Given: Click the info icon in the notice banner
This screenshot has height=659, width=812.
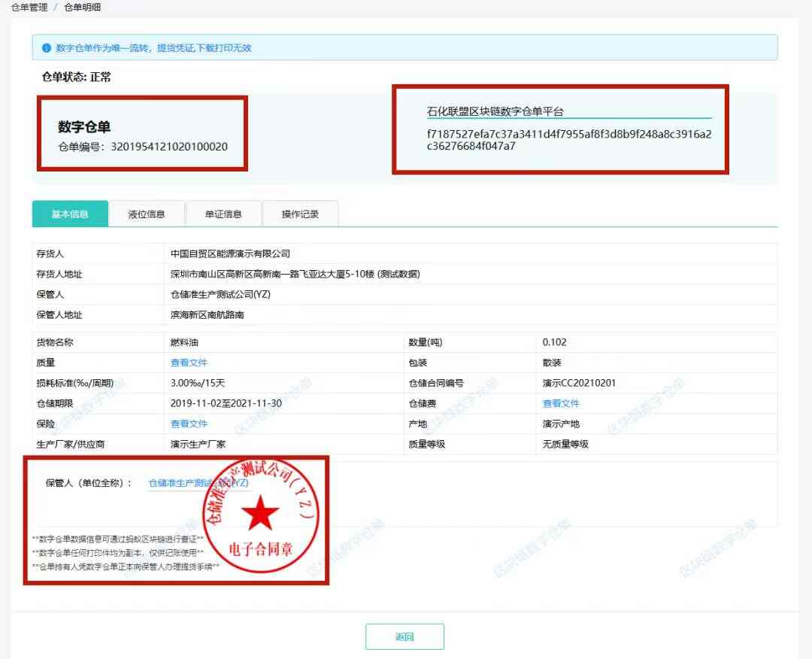Looking at the screenshot, I should pyautogui.click(x=46, y=48).
